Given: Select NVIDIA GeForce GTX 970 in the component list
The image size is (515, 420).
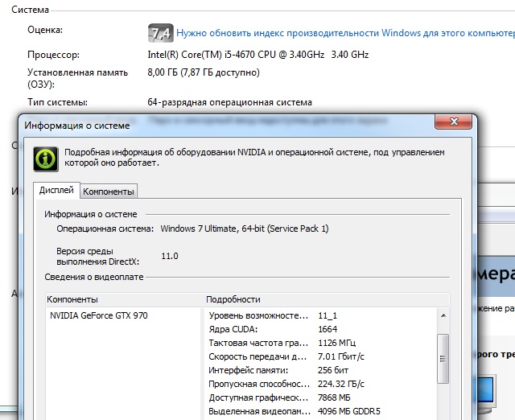Looking at the screenshot, I should (98, 315).
